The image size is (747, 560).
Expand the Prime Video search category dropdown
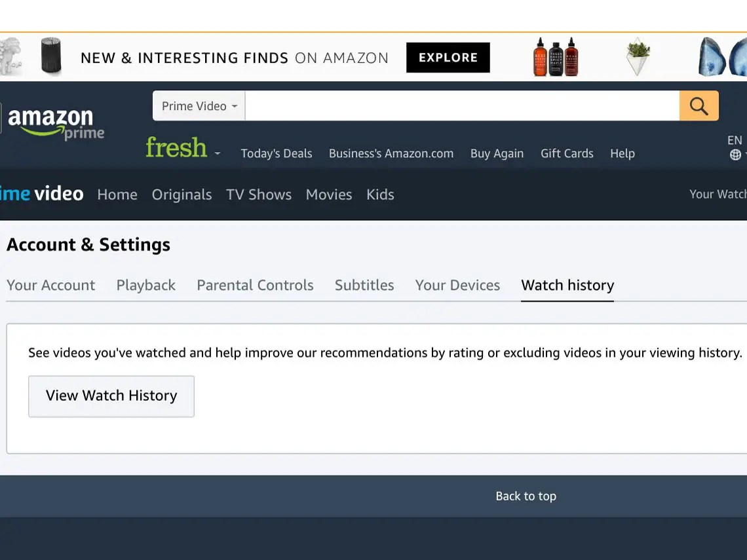click(199, 105)
